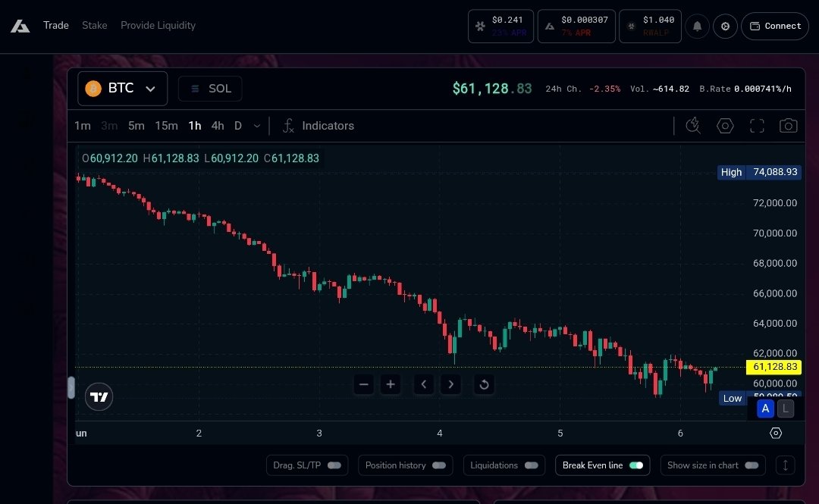
Task: Click the 24h change -2.35% value
Action: [605, 89]
